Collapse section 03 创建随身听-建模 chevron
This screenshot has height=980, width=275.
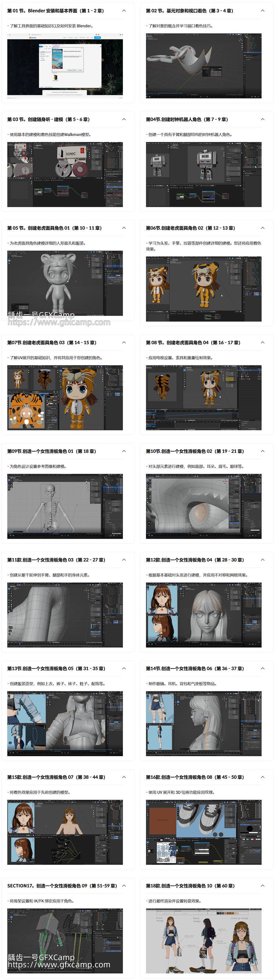coord(124,120)
